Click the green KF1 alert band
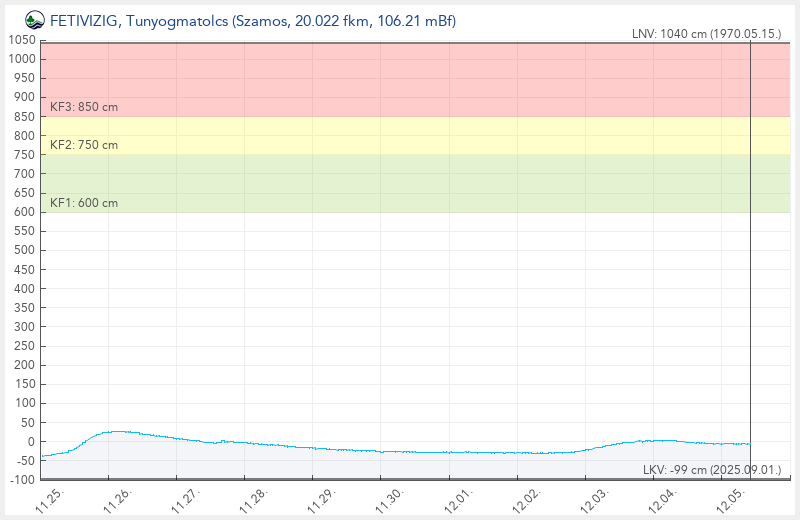Viewport: 800px width, 520px height. (400, 183)
